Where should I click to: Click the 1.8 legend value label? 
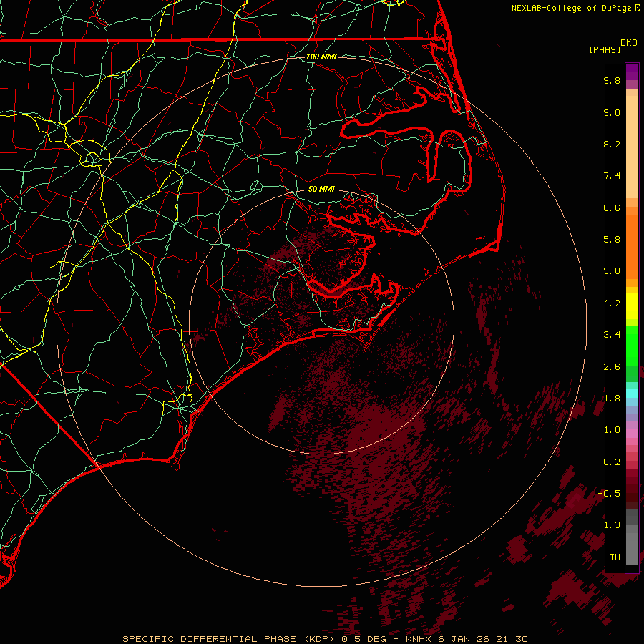click(x=612, y=399)
